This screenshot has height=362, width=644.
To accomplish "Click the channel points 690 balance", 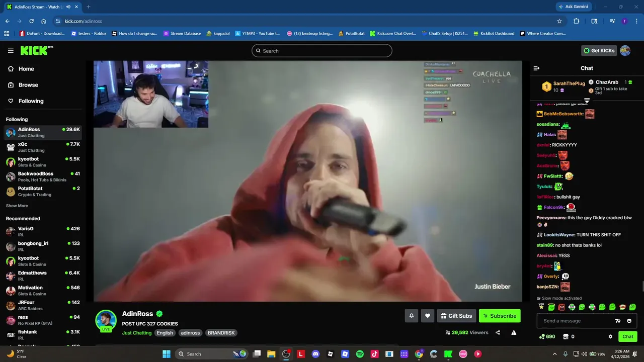I will coord(547,336).
